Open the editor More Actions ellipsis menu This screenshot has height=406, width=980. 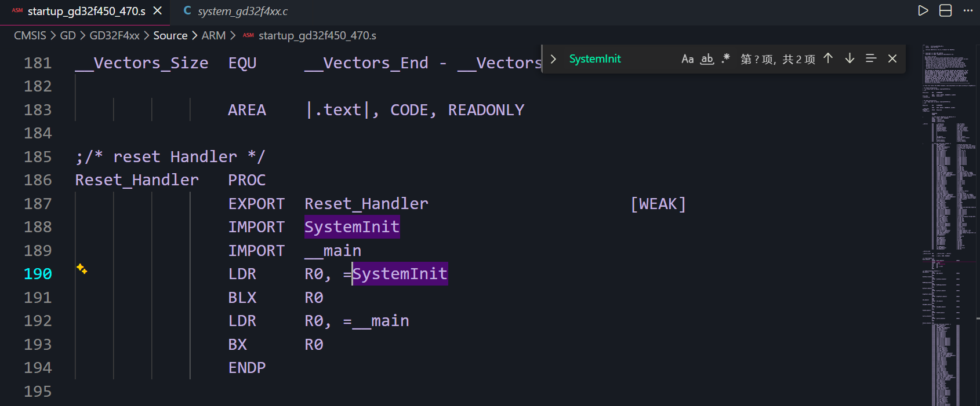coord(968,10)
